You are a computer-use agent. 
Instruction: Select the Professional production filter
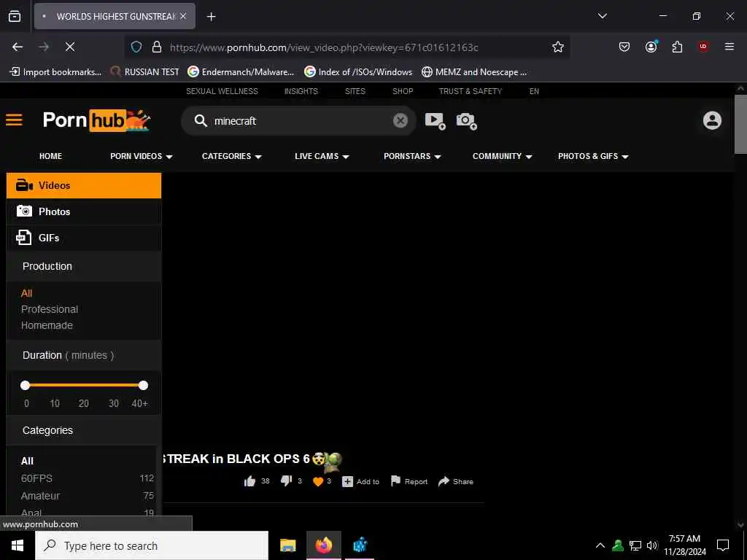50,309
